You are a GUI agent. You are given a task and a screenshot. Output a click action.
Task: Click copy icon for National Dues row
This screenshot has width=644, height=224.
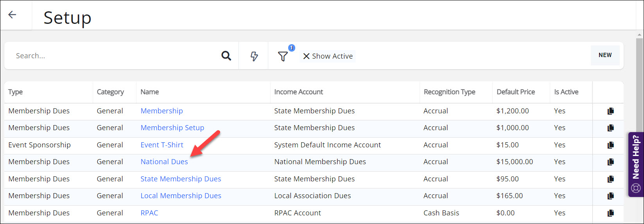610,162
